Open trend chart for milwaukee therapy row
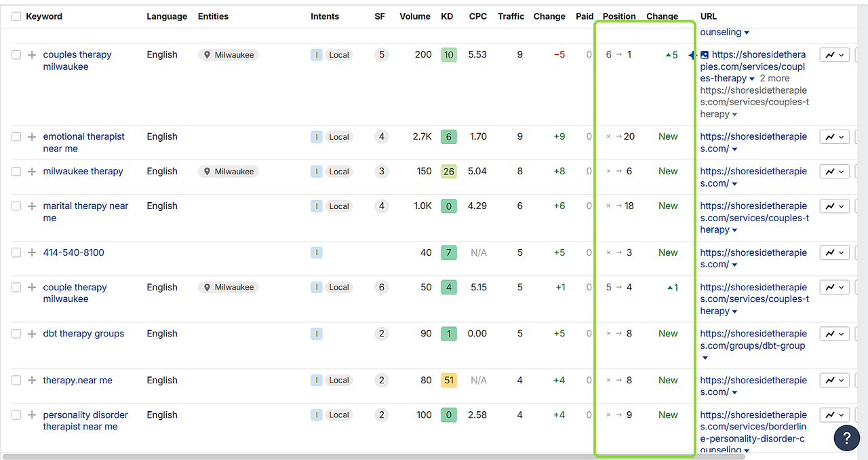The image size is (868, 460). (x=834, y=172)
